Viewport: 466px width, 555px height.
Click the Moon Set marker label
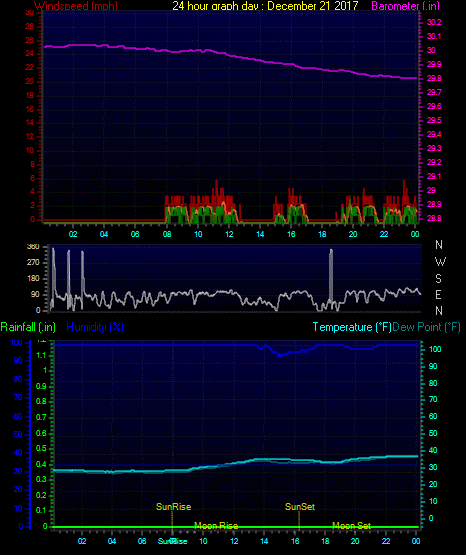351,526
